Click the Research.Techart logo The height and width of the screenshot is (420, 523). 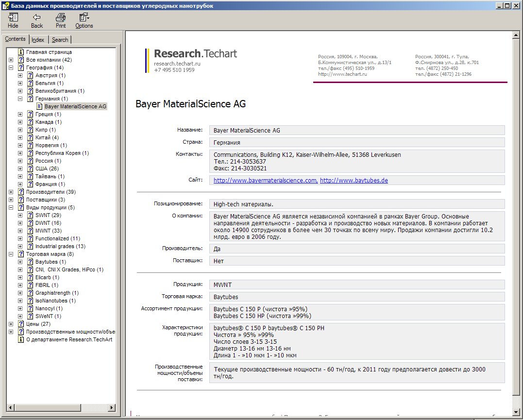(196, 53)
